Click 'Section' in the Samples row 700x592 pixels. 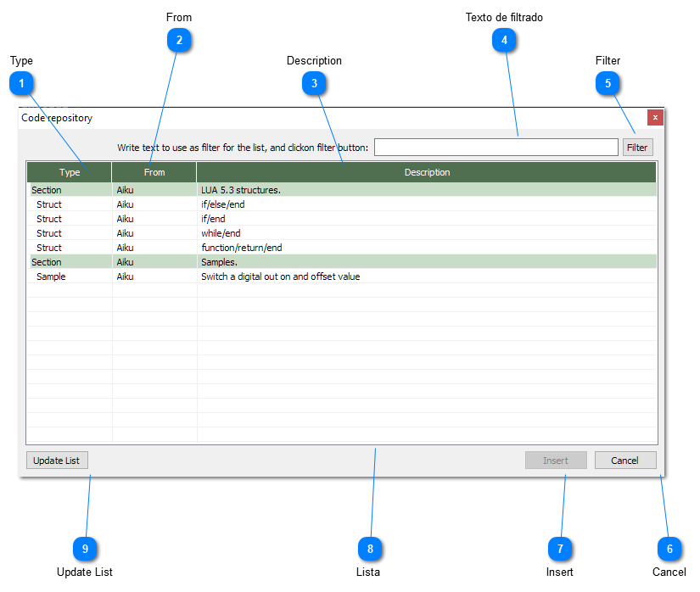47,262
